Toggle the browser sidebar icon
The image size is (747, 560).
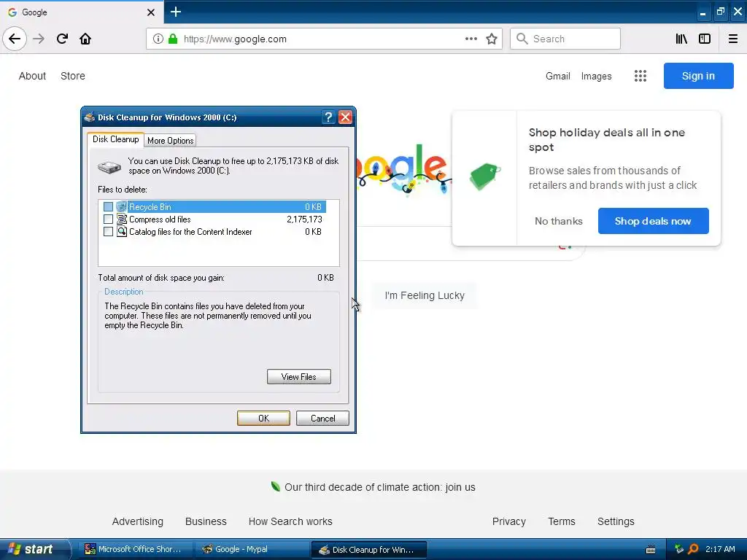705,39
